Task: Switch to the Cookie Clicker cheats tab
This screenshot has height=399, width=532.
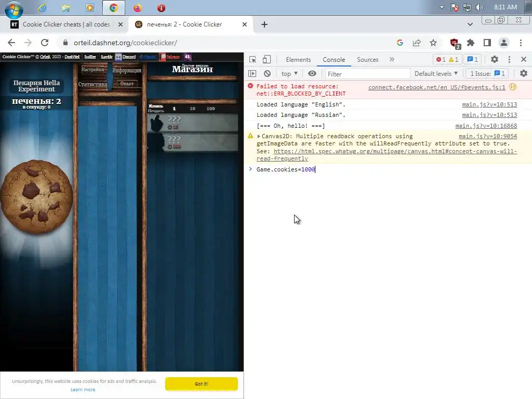Action: point(66,24)
